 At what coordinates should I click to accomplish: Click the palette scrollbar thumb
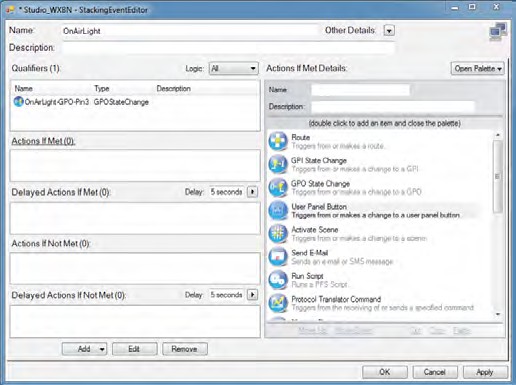(498, 176)
